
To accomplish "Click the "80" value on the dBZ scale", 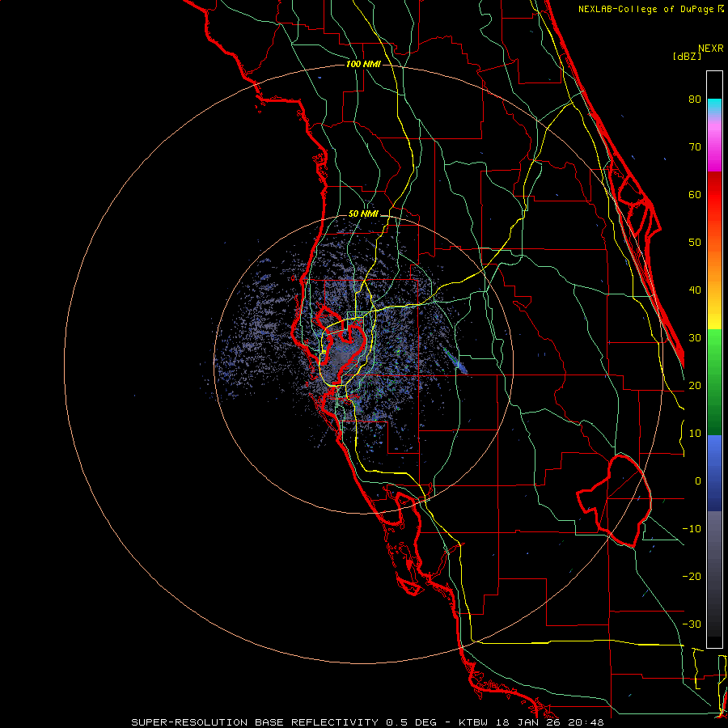I will [x=695, y=99].
